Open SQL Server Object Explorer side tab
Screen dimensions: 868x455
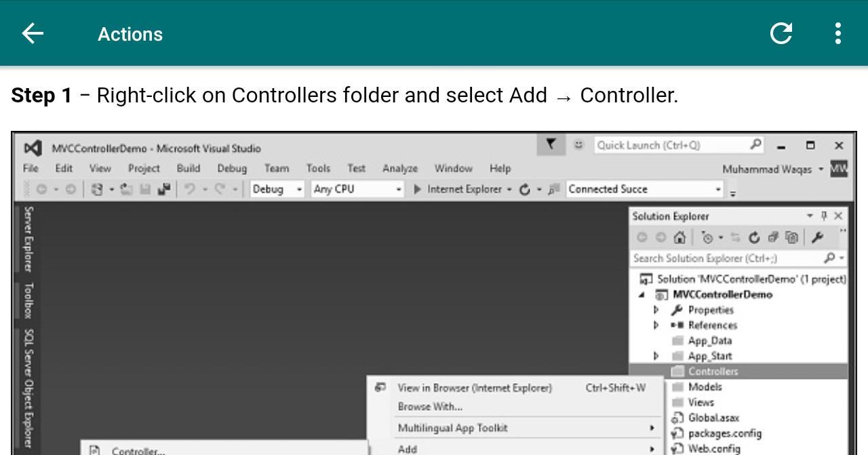[29, 389]
